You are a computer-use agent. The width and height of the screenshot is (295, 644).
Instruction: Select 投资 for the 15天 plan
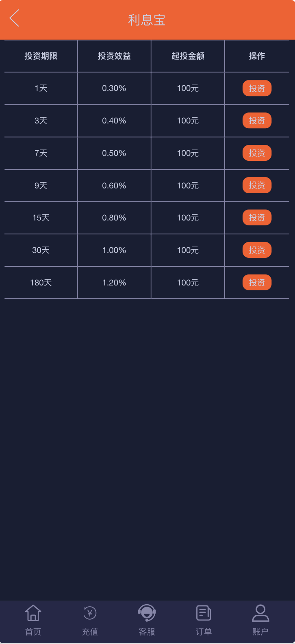coord(257,218)
